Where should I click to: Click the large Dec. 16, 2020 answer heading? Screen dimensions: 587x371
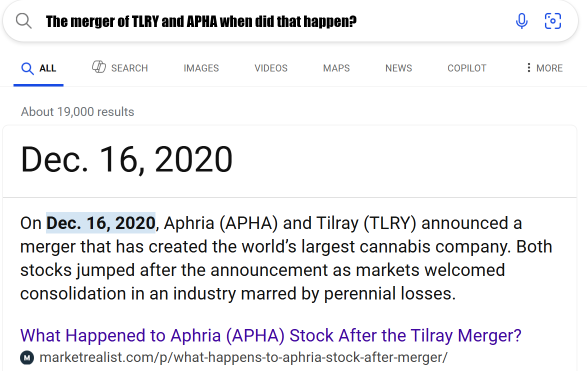(x=127, y=160)
